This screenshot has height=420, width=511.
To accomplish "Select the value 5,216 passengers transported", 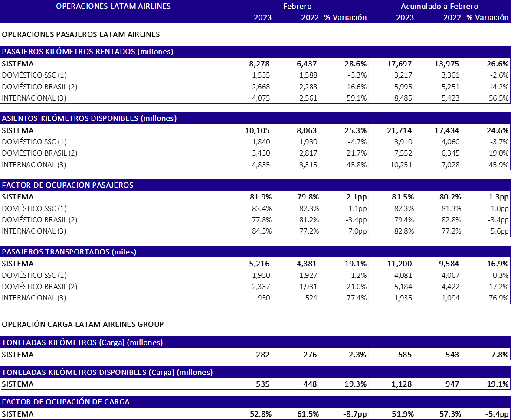I will click(259, 264).
